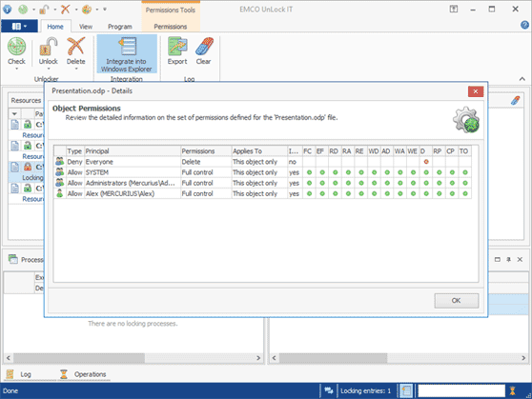Click the Clear log eraser icon

coord(204,47)
